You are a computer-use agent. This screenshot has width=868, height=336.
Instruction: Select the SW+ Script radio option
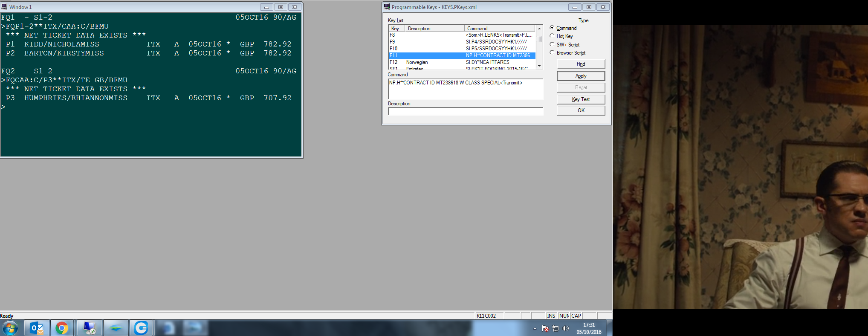tap(552, 44)
